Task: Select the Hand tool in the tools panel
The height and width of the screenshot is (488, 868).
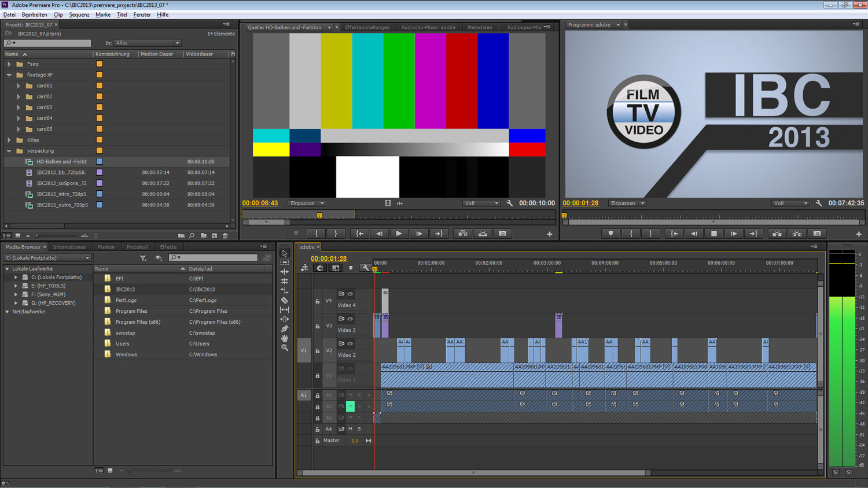Action: tap(285, 338)
